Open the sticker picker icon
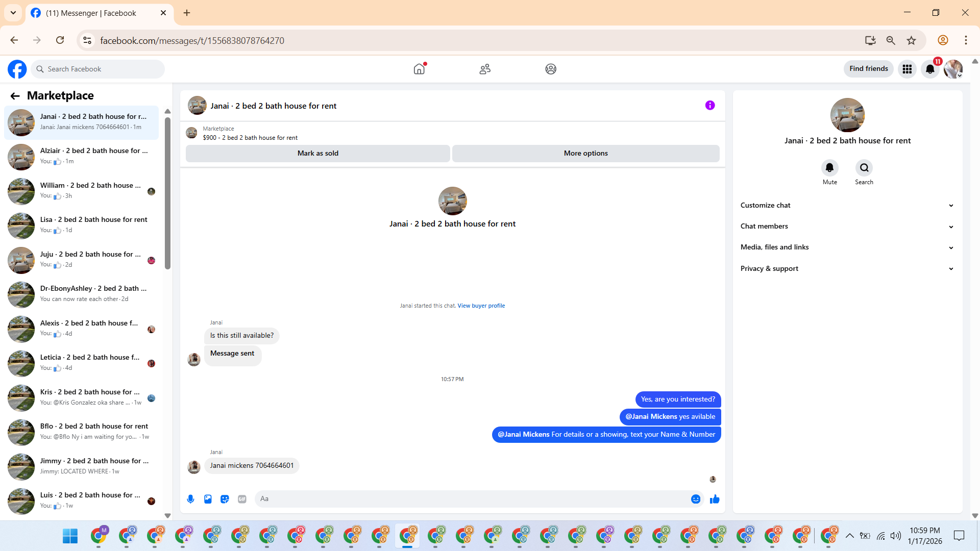980x551 pixels. 225,499
